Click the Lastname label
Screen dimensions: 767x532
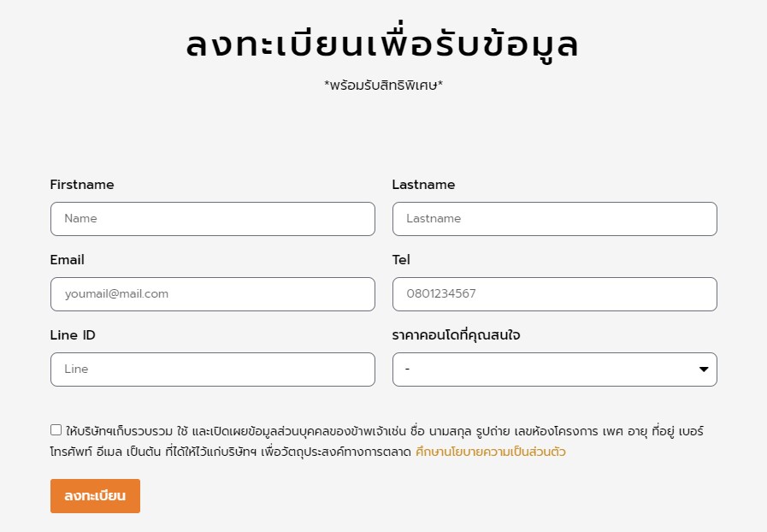click(x=423, y=185)
